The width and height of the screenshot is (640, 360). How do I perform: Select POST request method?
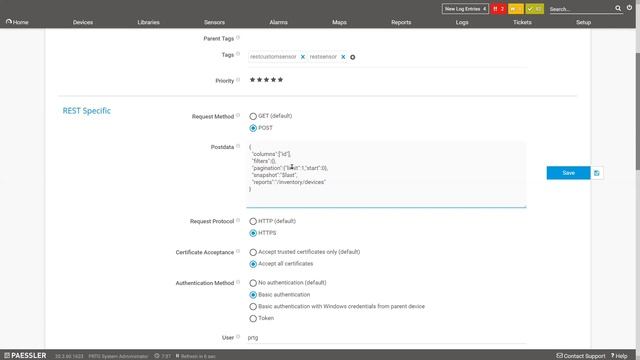253,128
